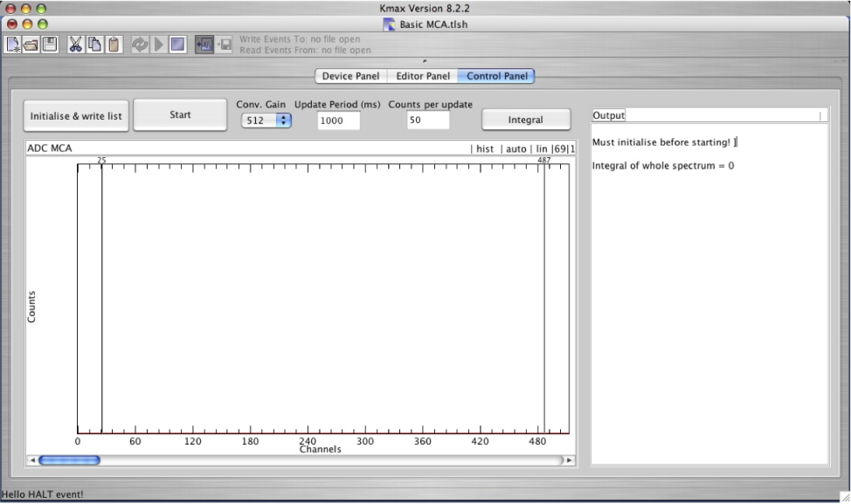Click the toolbar play arrow
The image size is (851, 504).
pos(158,45)
